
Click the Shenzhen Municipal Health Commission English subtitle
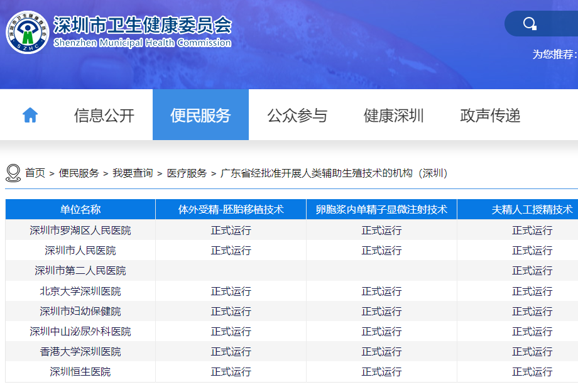[x=143, y=43]
